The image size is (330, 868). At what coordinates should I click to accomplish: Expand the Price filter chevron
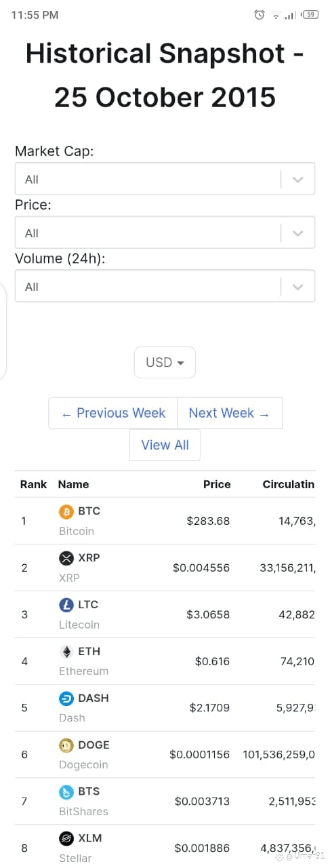point(297,233)
